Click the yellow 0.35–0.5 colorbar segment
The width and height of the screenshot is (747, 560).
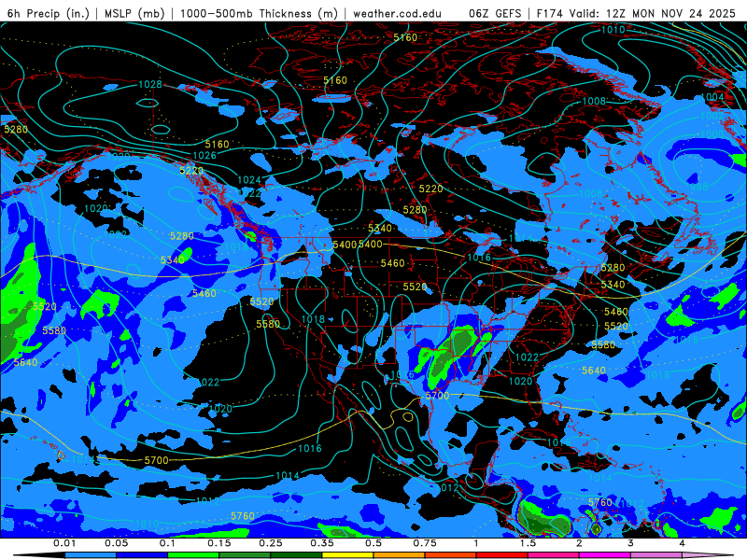(x=347, y=555)
